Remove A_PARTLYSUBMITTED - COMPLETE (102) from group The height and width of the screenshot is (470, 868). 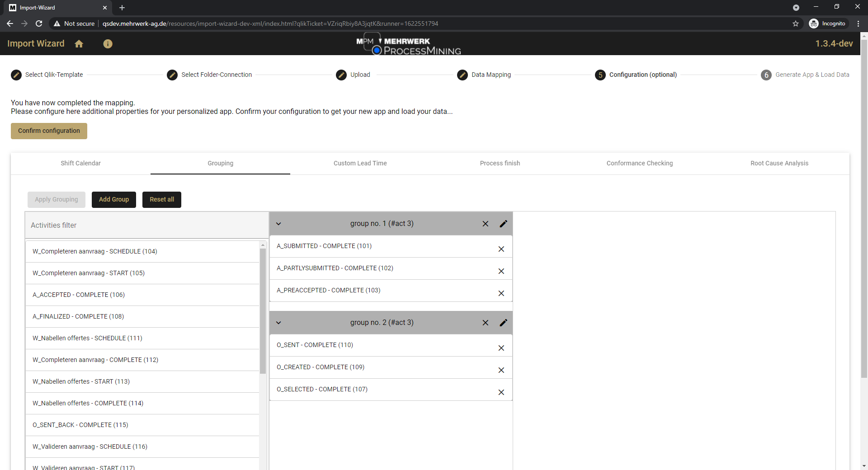pyautogui.click(x=501, y=271)
